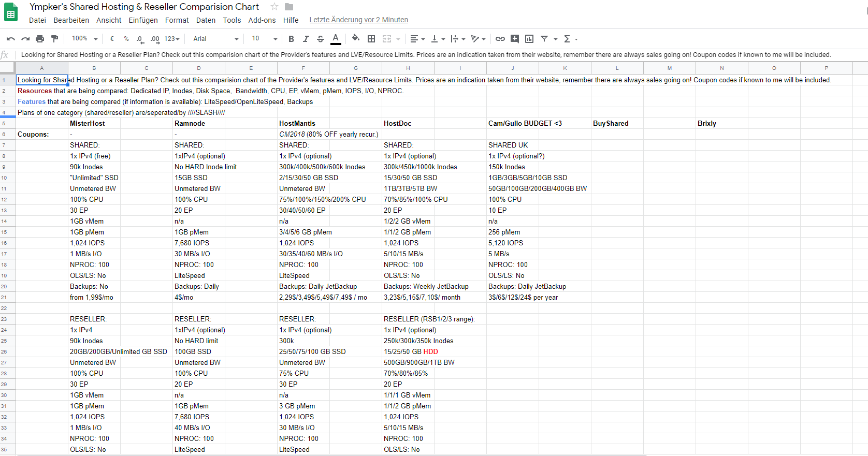Insert link using chain icon
The image size is (868, 456).
point(500,39)
